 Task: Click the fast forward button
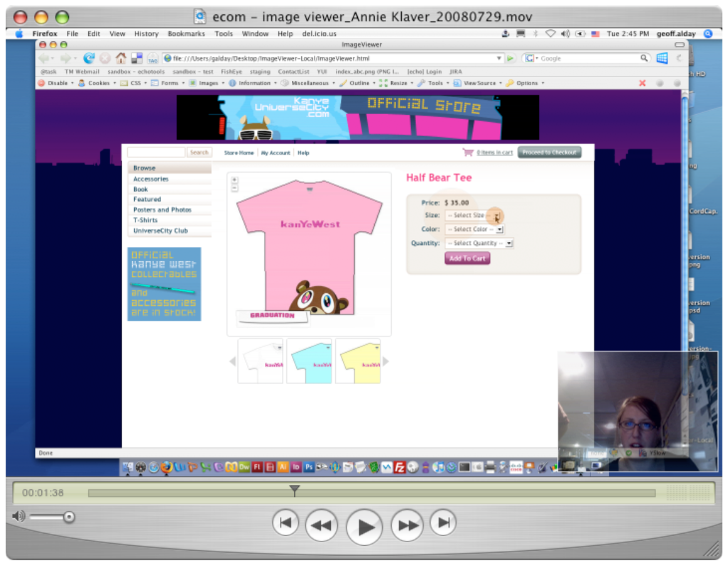click(x=407, y=525)
